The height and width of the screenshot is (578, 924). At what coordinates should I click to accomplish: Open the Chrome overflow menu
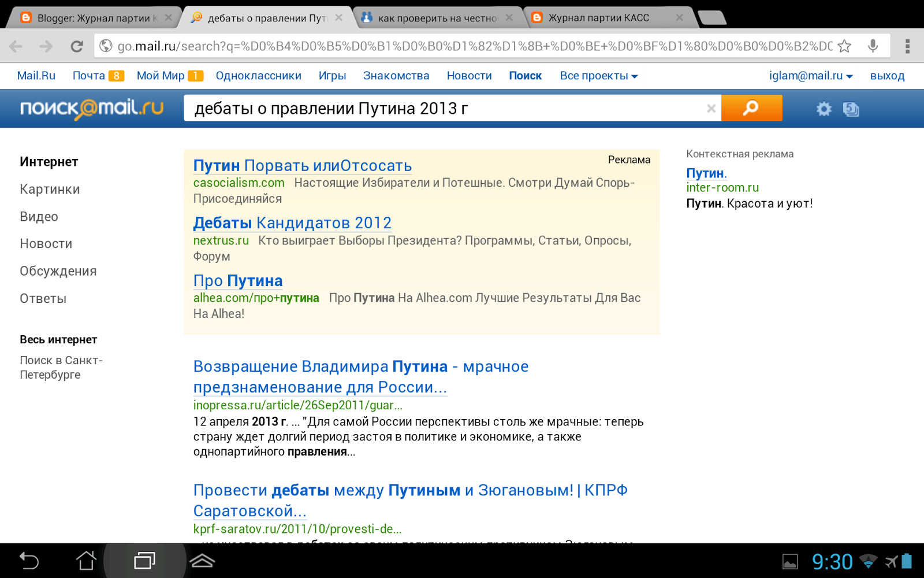[x=908, y=46]
